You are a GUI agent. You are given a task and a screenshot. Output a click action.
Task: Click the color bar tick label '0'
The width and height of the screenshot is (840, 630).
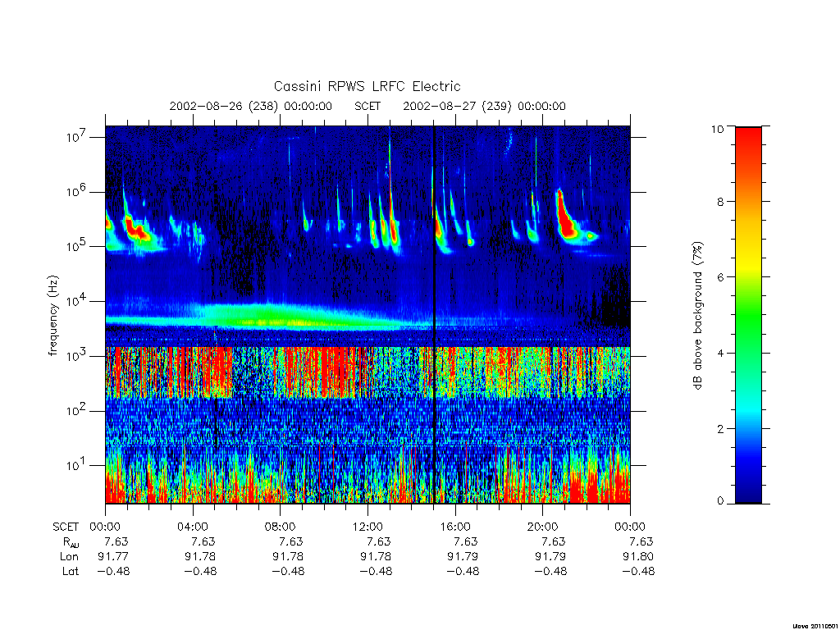click(x=720, y=501)
